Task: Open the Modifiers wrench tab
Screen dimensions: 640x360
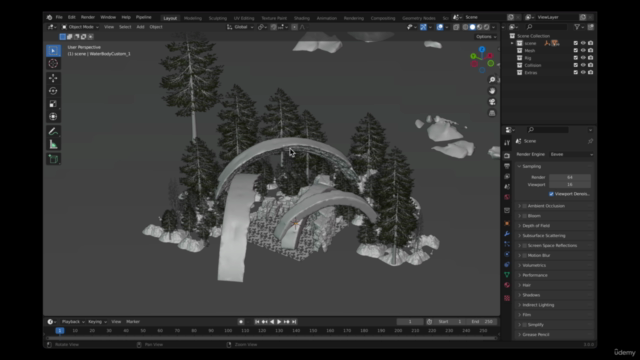Action: click(x=507, y=234)
